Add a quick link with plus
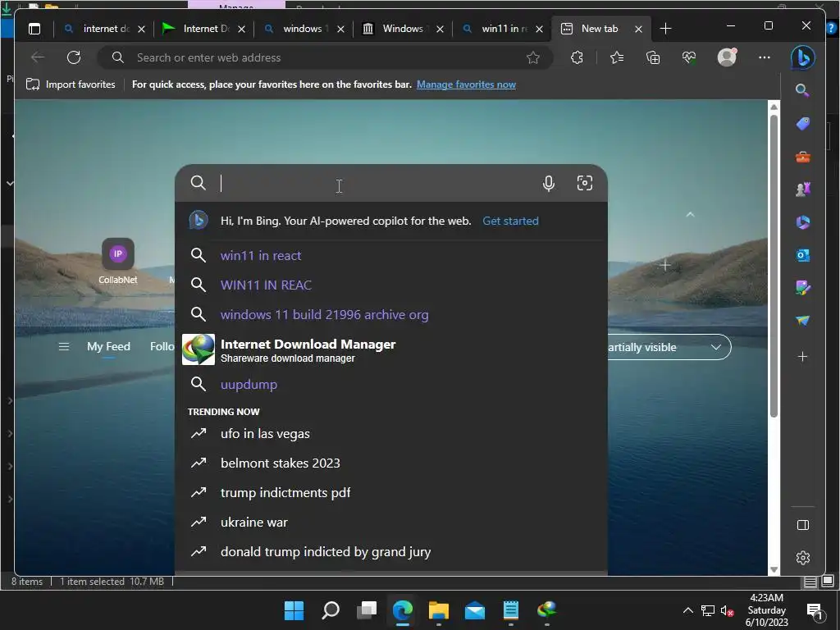 664,265
